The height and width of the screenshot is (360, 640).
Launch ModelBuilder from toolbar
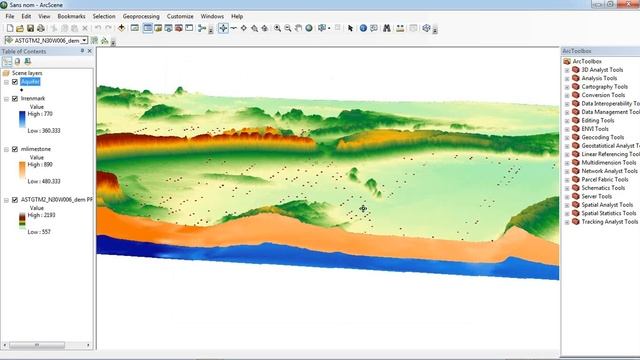[x=202, y=28]
